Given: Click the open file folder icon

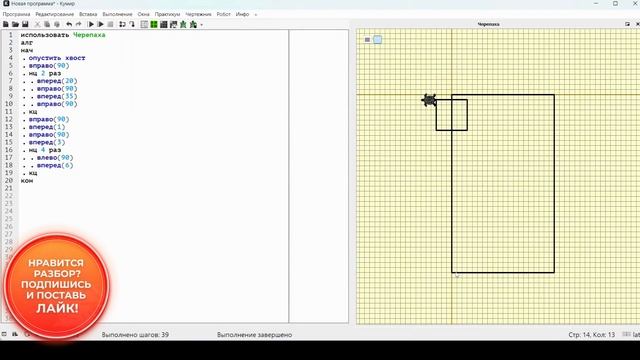Looking at the screenshot, I should click(15, 24).
